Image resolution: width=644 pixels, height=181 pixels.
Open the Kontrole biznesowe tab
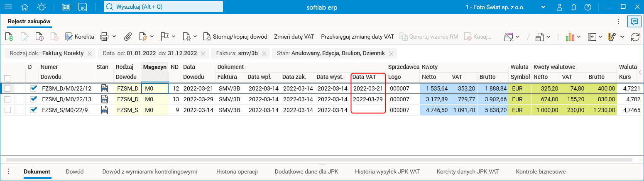click(541, 171)
